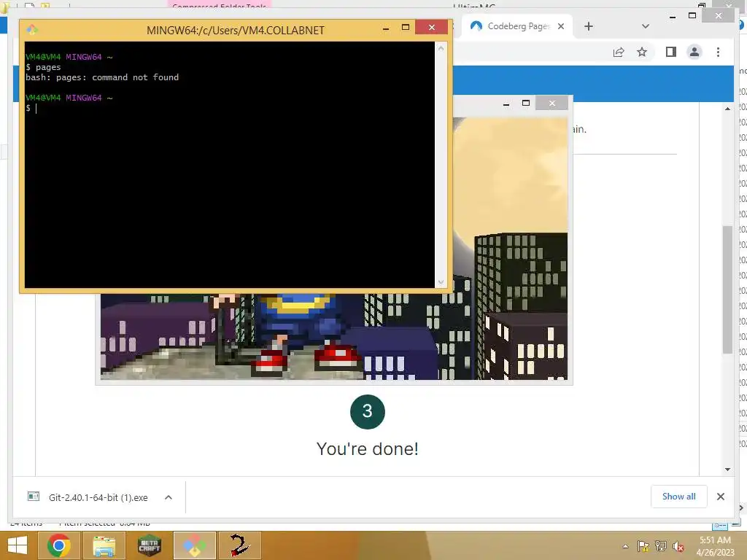Viewport: 747px width, 560px height.
Task: Share this page via the share icon
Action: 619,52
